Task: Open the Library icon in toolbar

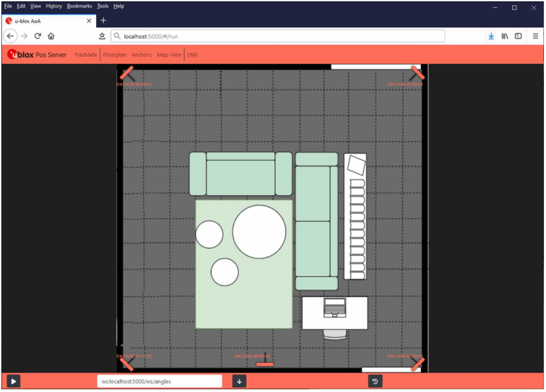Action: (x=504, y=36)
